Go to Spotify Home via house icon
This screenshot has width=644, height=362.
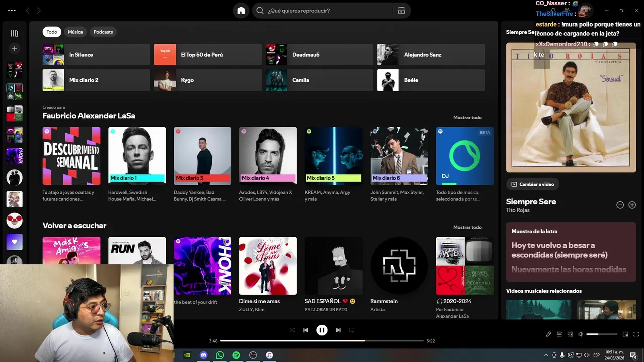pyautogui.click(x=241, y=11)
